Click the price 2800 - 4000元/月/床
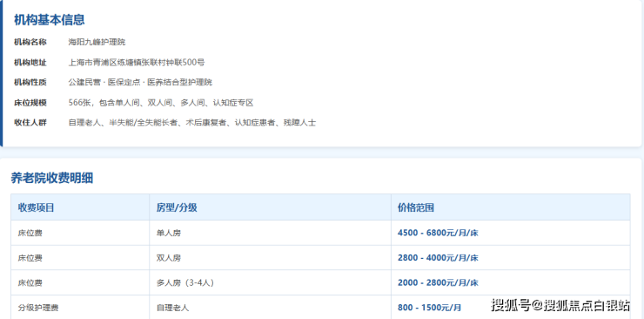Image resolution: width=644 pixels, height=319 pixels. coord(438,258)
